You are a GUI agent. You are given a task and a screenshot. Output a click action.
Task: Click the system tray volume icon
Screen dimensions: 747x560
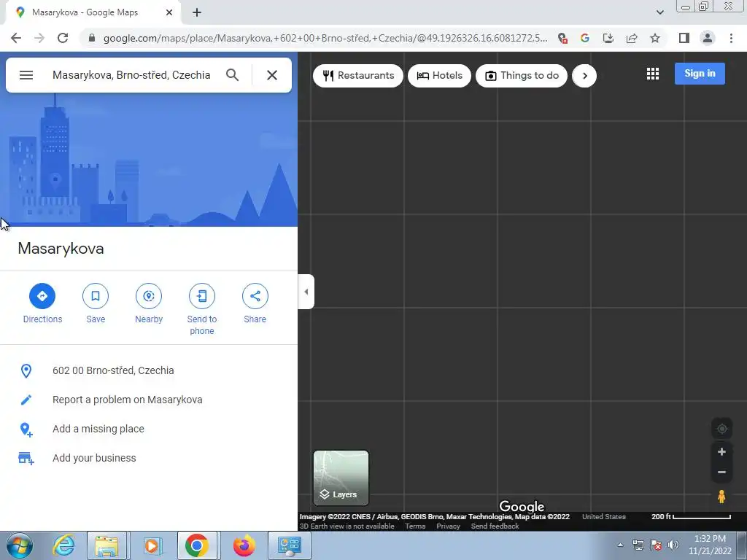coord(673,545)
